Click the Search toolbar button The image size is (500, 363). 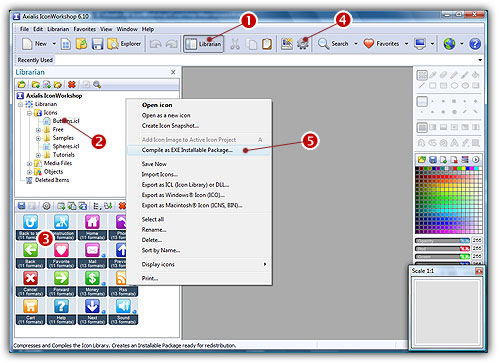(x=333, y=44)
